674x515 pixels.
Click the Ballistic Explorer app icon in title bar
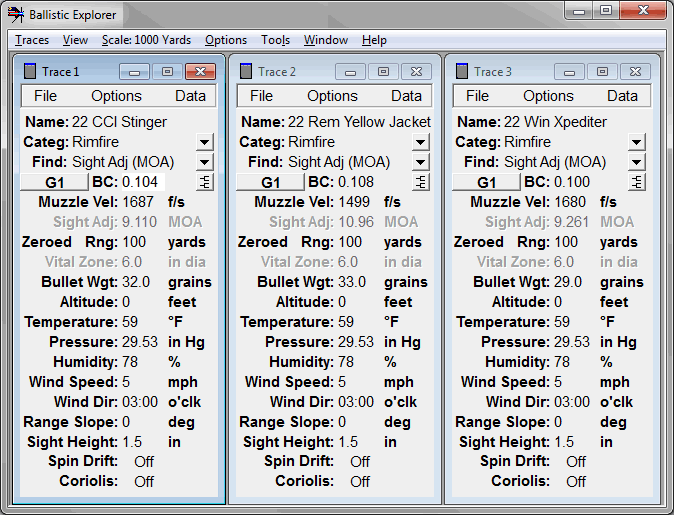(x=15, y=15)
